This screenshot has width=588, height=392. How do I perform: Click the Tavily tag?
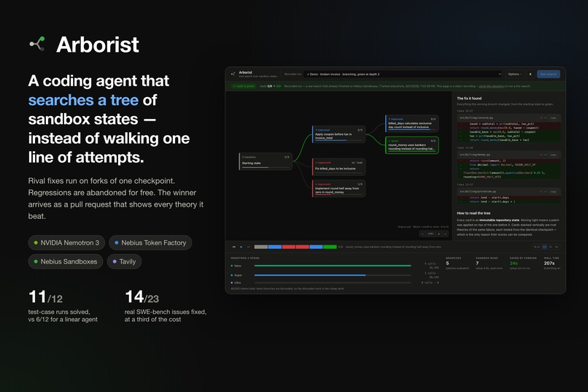[x=124, y=261]
